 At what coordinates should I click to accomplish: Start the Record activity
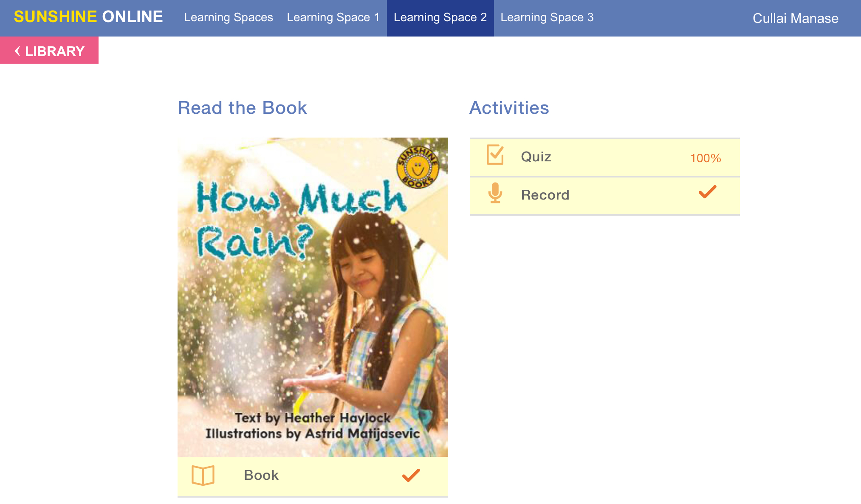point(605,195)
